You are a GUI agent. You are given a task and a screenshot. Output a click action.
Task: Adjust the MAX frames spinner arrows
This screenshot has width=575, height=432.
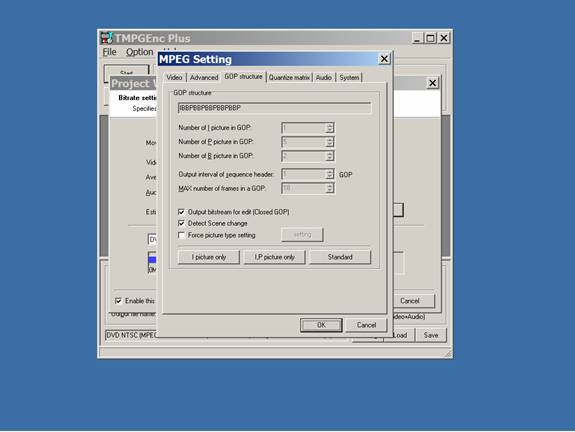coord(330,188)
